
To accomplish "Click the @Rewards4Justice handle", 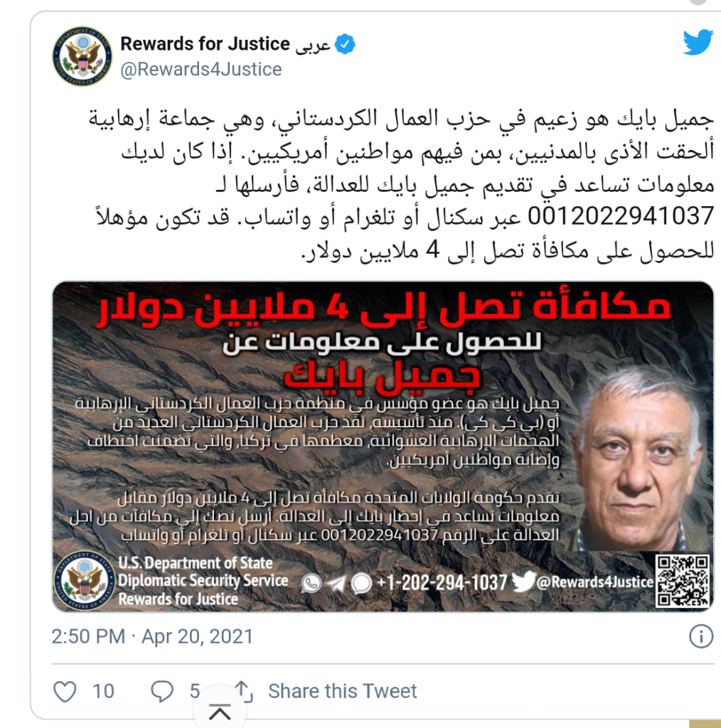I will (x=201, y=69).
